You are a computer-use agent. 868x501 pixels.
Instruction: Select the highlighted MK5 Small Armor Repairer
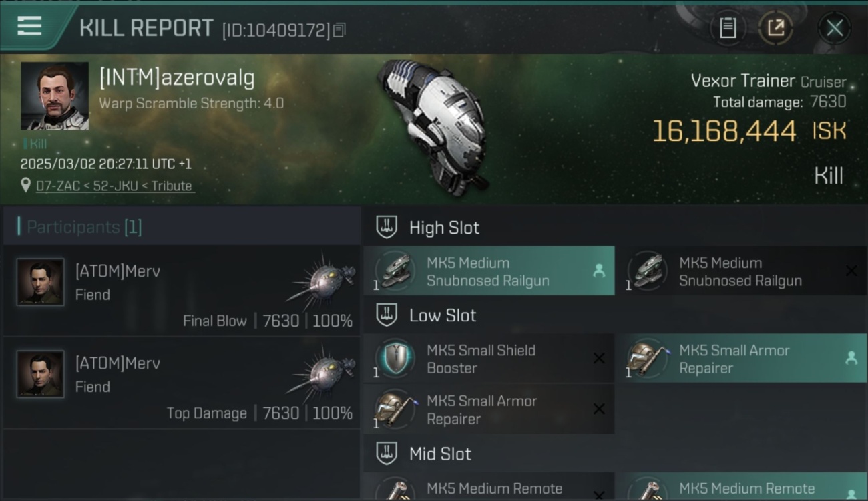click(742, 359)
